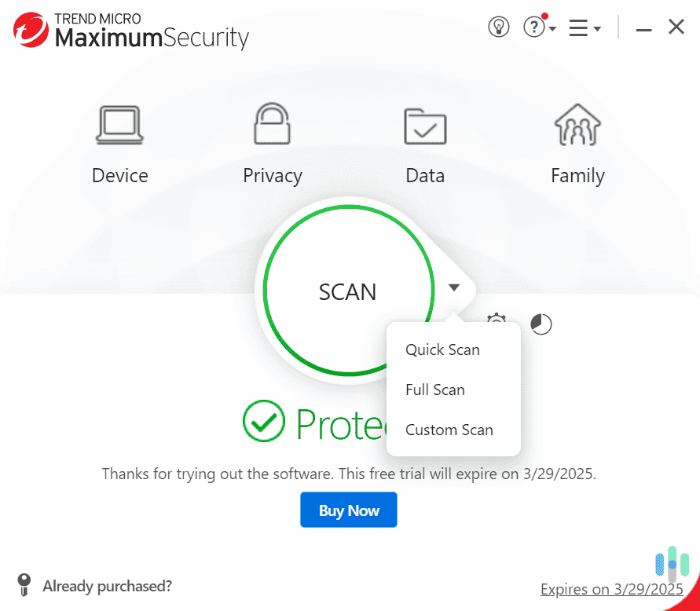The image size is (700, 611).
Task: Click the Buy Now button
Action: (348, 509)
